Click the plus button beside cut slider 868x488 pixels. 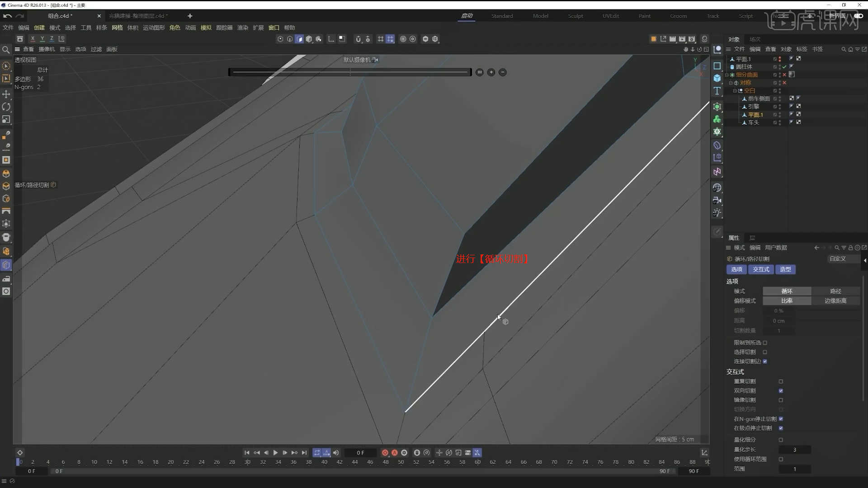click(491, 72)
